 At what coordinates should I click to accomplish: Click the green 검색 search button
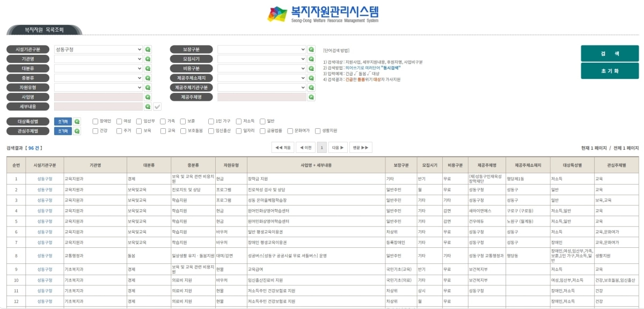[610, 54]
